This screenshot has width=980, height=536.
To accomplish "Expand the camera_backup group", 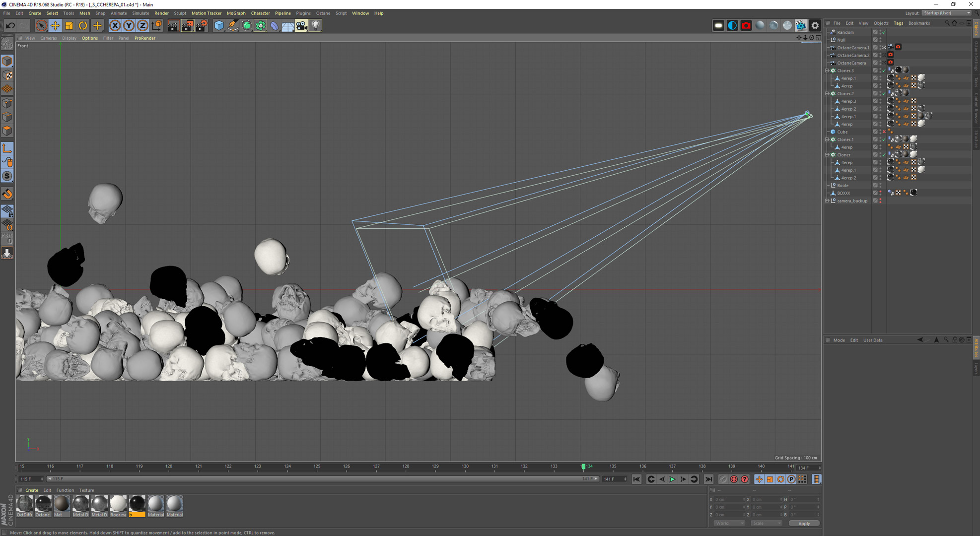I will (827, 201).
